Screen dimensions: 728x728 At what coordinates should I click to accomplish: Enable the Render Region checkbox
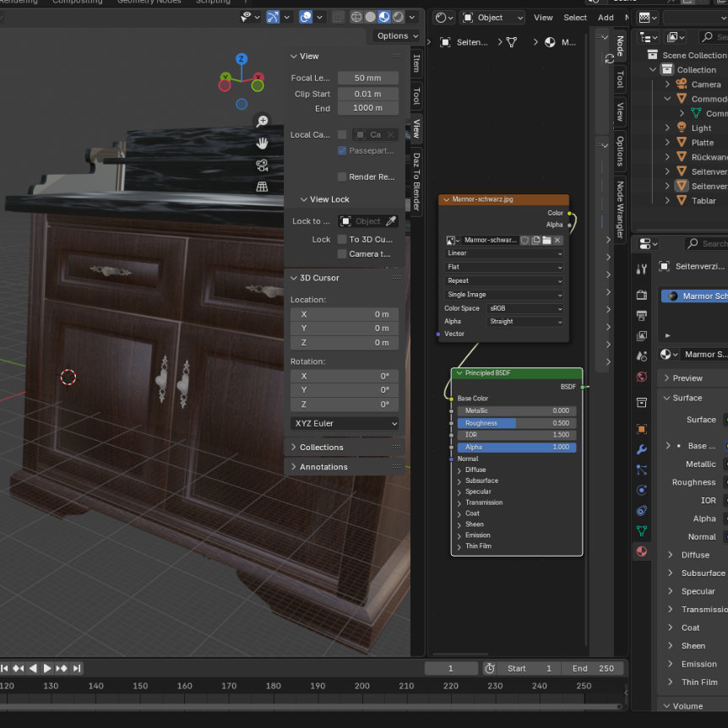pyautogui.click(x=342, y=177)
